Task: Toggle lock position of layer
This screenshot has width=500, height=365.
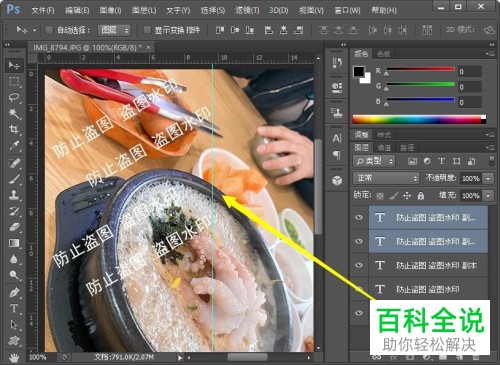Action: tap(407, 195)
